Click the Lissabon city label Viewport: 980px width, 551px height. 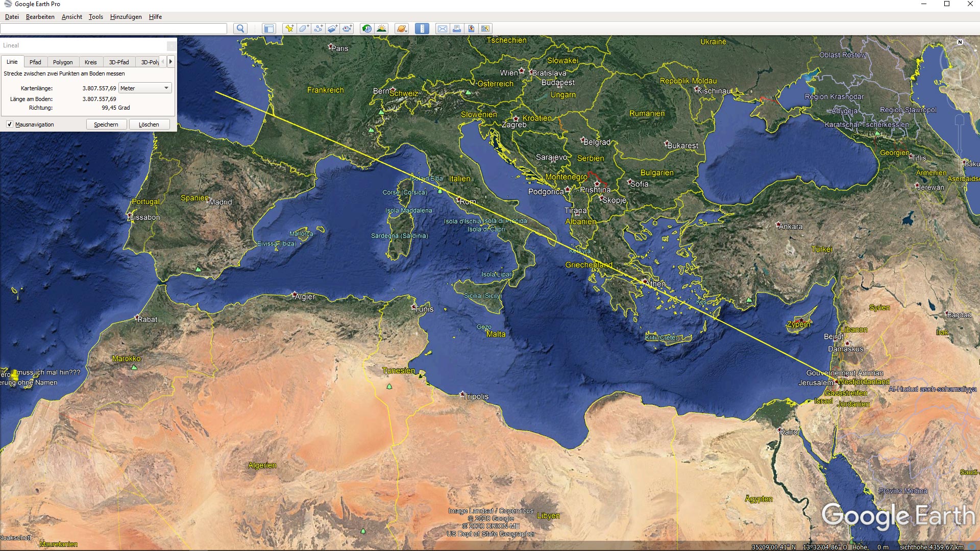tap(145, 217)
